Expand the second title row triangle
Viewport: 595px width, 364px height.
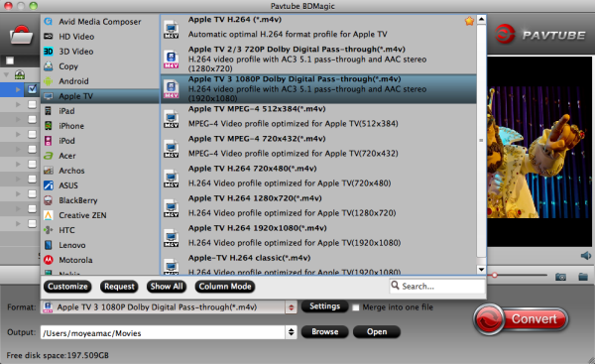[18, 104]
